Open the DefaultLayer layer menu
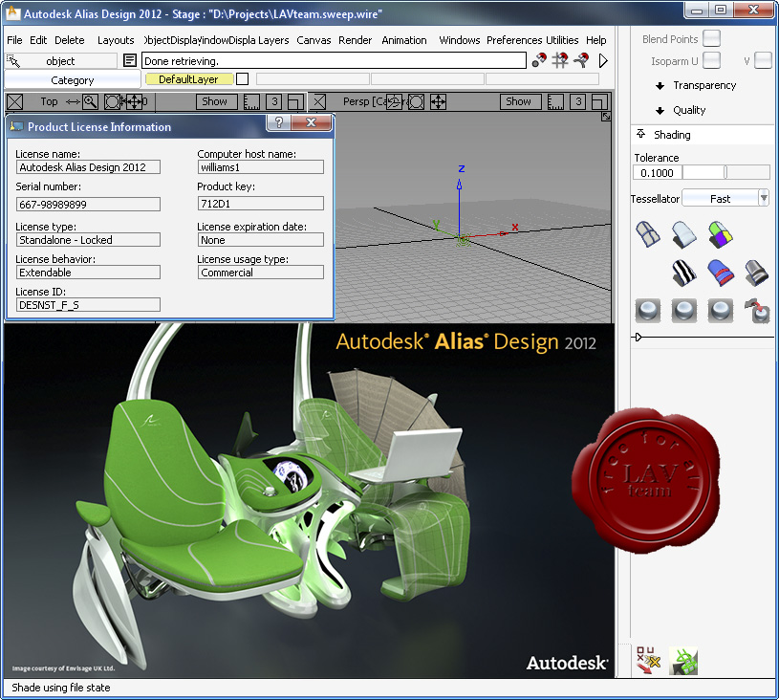The image size is (779, 700). coord(189,79)
